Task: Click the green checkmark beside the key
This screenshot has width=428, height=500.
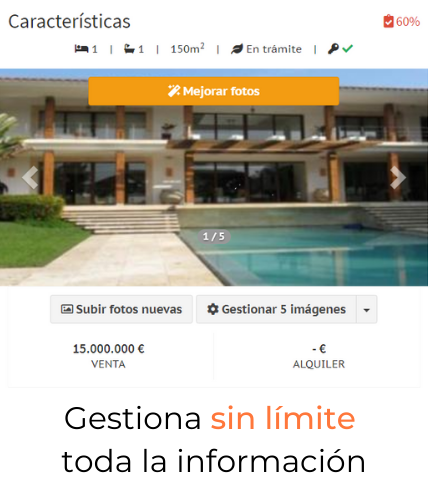Action: (348, 49)
